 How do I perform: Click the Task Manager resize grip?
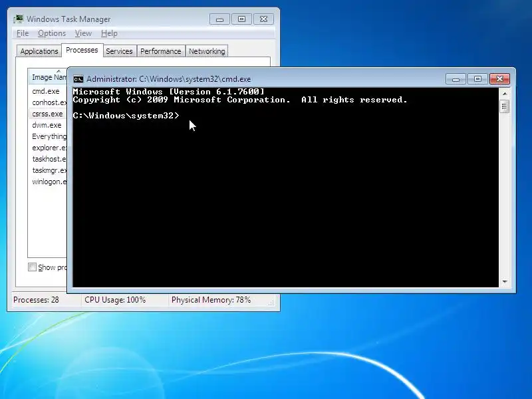click(x=271, y=303)
